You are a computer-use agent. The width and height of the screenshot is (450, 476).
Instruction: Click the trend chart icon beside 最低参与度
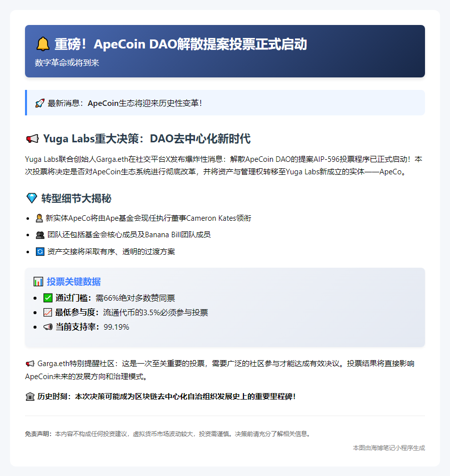tap(47, 312)
